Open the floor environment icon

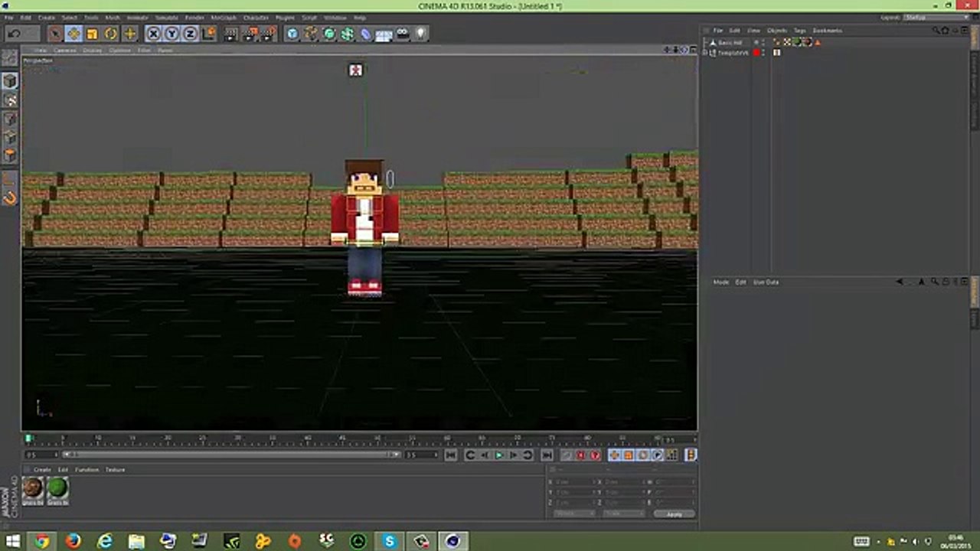tap(384, 34)
